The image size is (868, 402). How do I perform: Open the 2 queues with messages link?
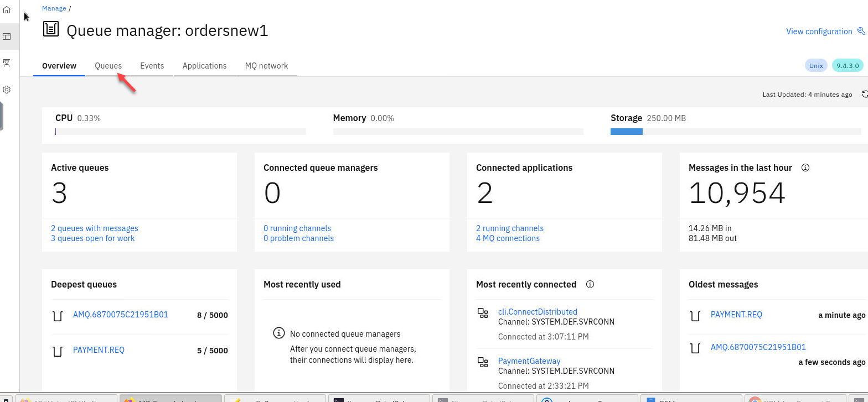95,228
